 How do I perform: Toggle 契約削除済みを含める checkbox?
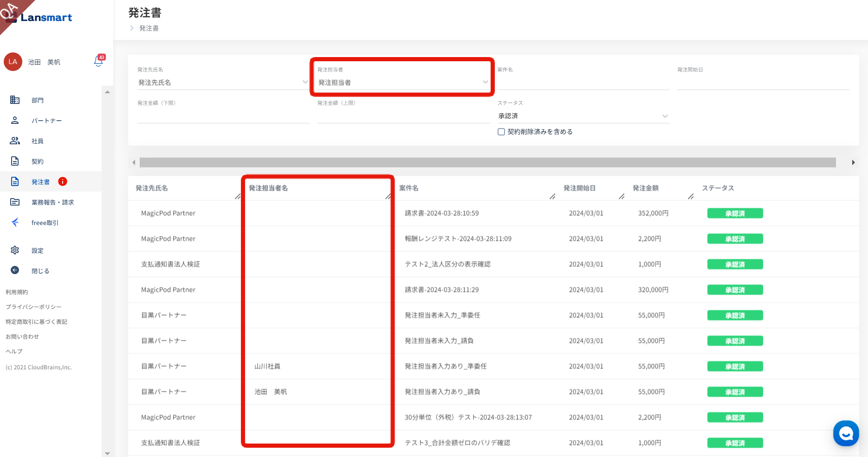(x=501, y=132)
